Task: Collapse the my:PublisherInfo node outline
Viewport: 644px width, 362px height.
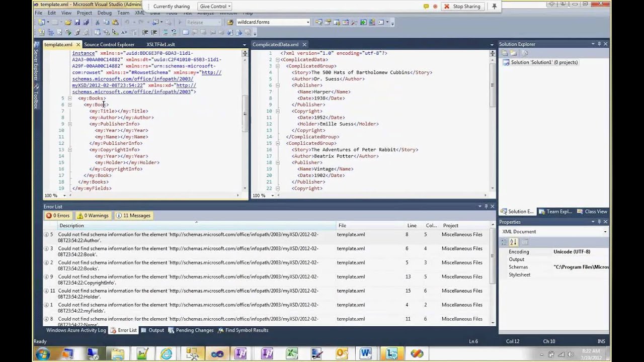Action: pyautogui.click(x=69, y=124)
